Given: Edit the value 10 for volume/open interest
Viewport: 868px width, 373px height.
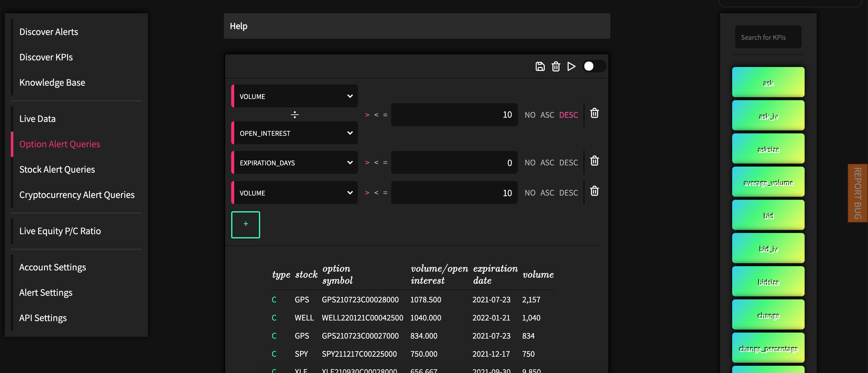Looking at the screenshot, I should [454, 115].
